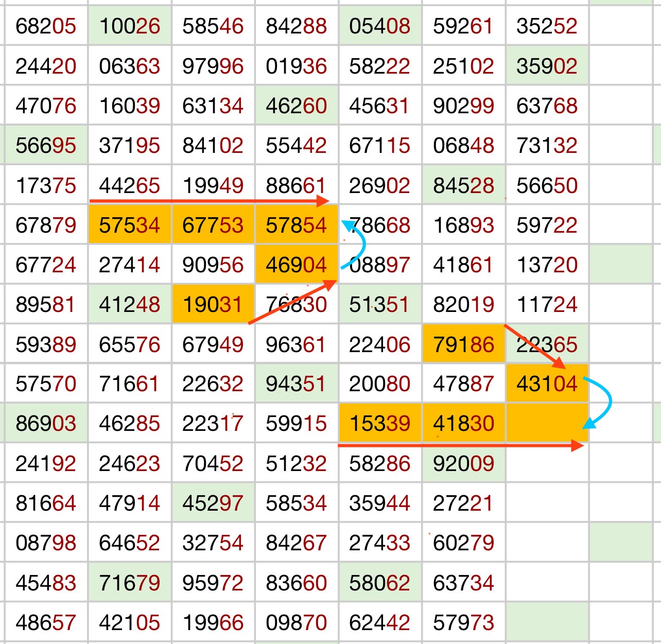Select the cell containing 68205
Image resolution: width=661 pixels, height=644 pixels.
[x=46, y=26]
